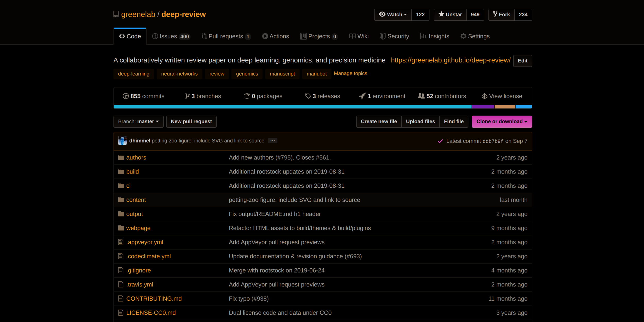Unstar the deep-review repository
This screenshot has width=644, height=322.
pos(450,15)
